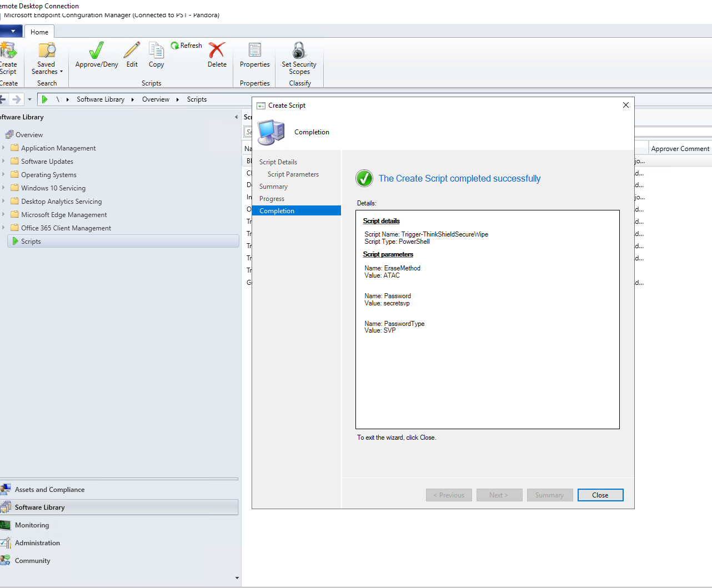Screen dimensions: 712x588
Task: Click the Operating Systems folder icon
Action: (x=15, y=174)
